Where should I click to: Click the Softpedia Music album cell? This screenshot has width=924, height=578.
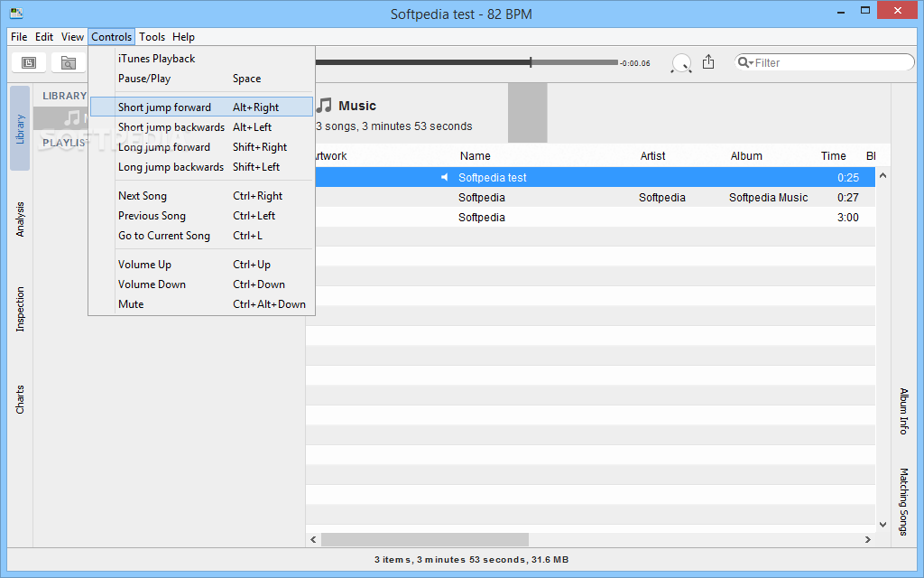[x=768, y=198]
